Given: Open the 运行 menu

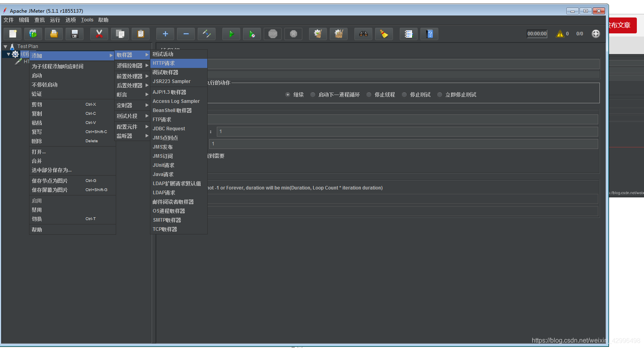Looking at the screenshot, I should tap(55, 20).
